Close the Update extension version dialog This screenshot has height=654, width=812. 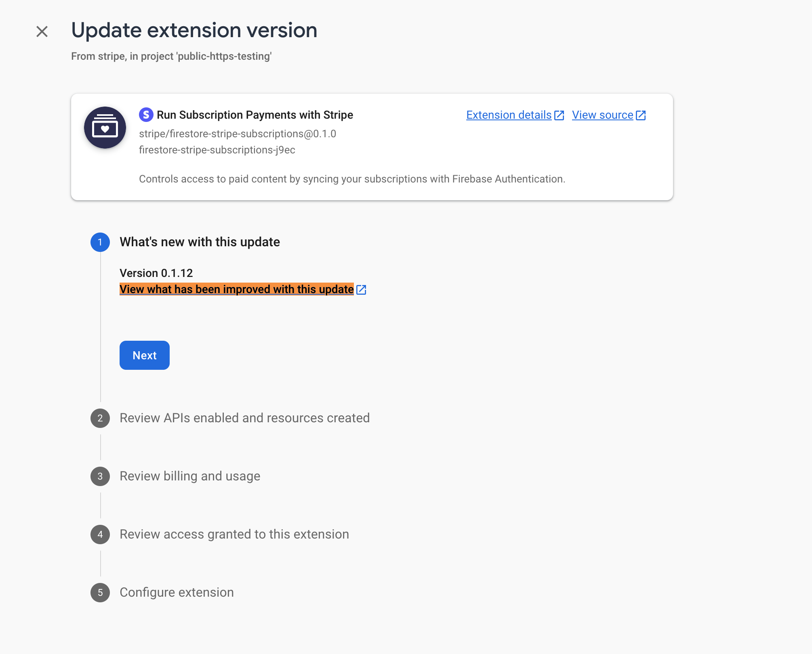click(42, 31)
